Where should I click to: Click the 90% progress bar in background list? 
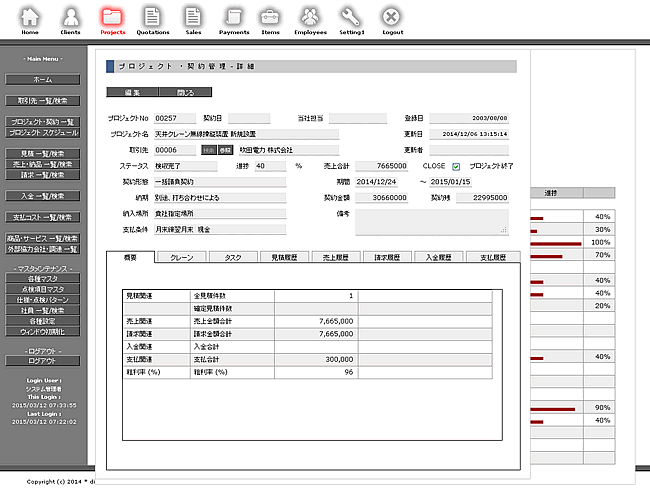point(553,409)
